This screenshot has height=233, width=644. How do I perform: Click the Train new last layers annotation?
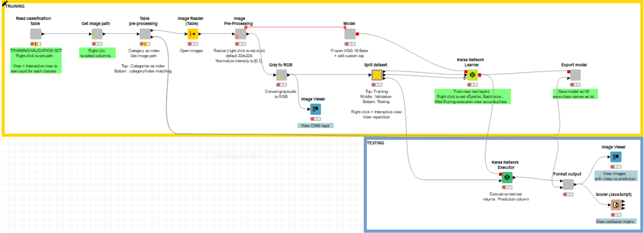coord(472,96)
